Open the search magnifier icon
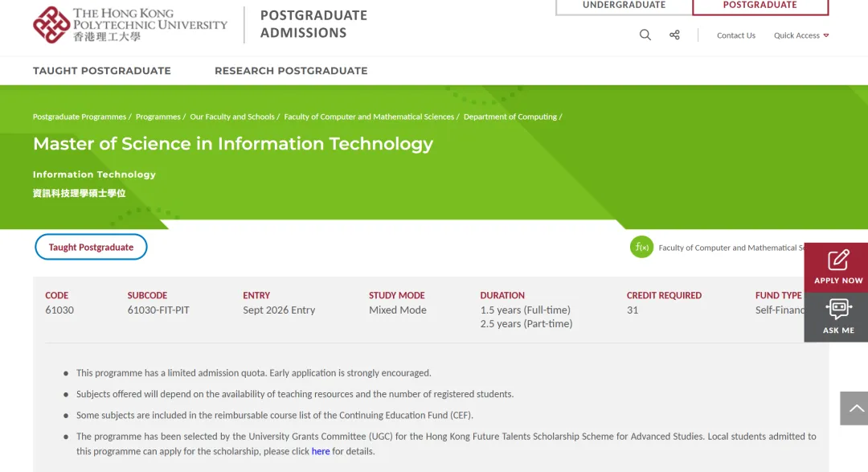This screenshot has height=472, width=868. [x=645, y=35]
